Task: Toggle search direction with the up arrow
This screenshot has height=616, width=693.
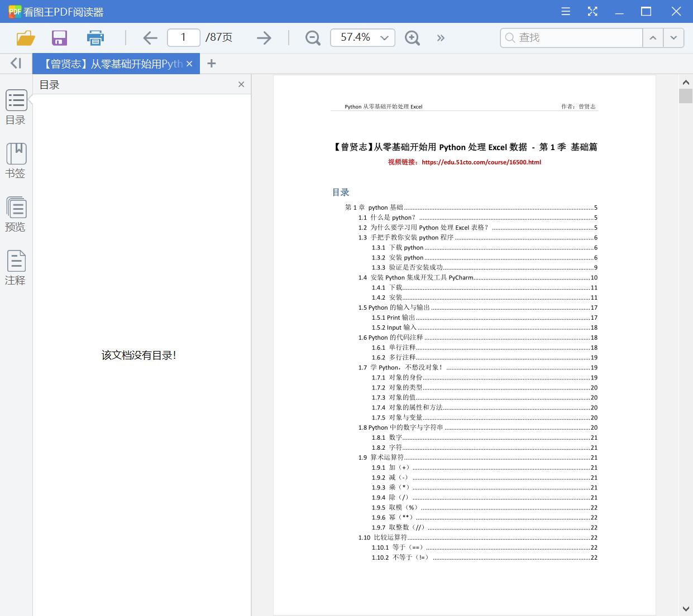Action: tap(653, 37)
